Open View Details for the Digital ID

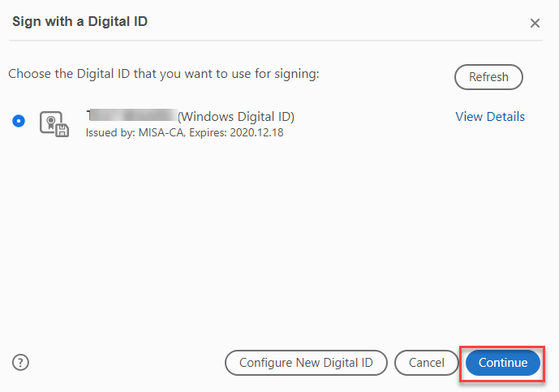point(490,117)
